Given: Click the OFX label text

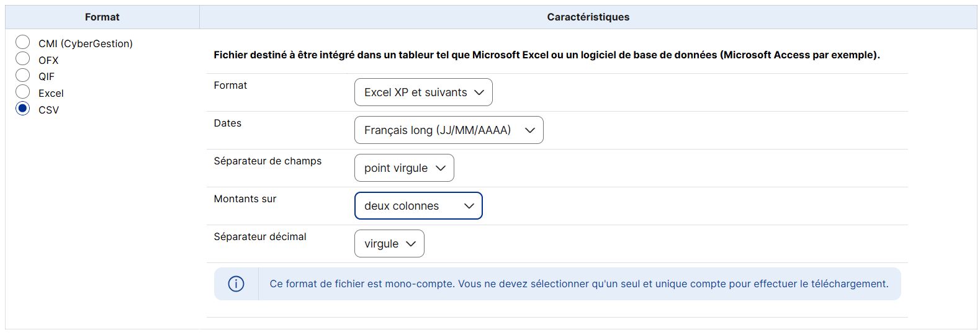Looking at the screenshot, I should (x=48, y=60).
